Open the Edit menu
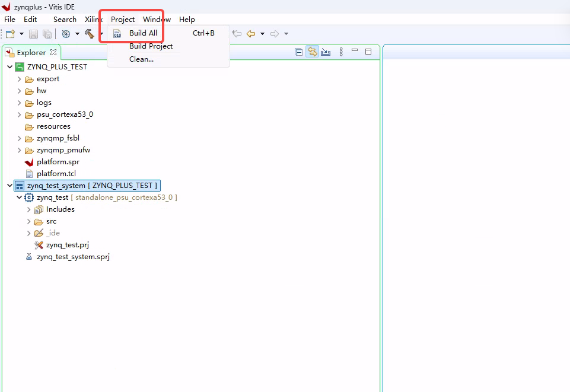 [30, 19]
